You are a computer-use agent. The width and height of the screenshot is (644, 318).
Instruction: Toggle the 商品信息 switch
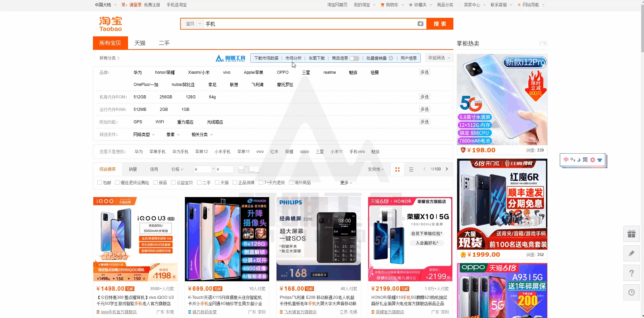tap(354, 58)
